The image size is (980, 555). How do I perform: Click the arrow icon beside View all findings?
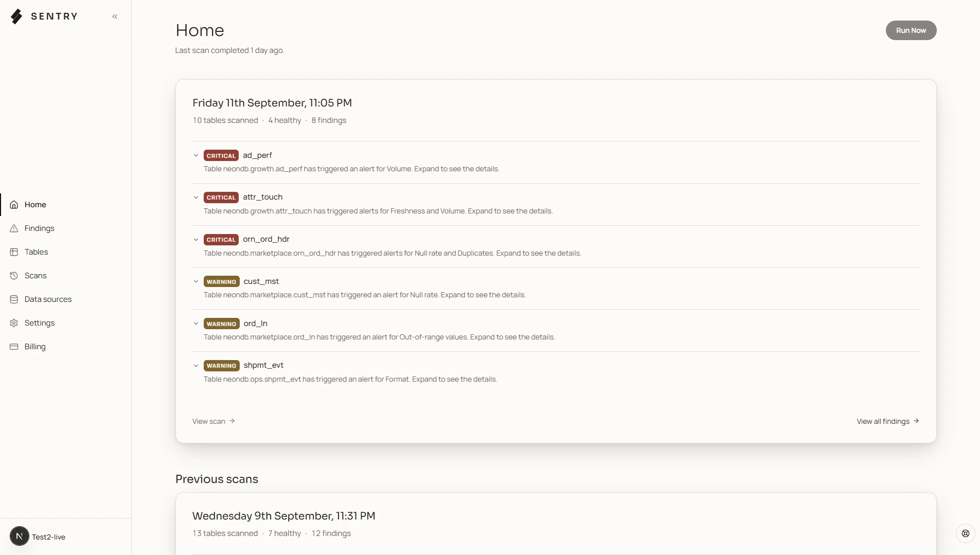(x=916, y=421)
